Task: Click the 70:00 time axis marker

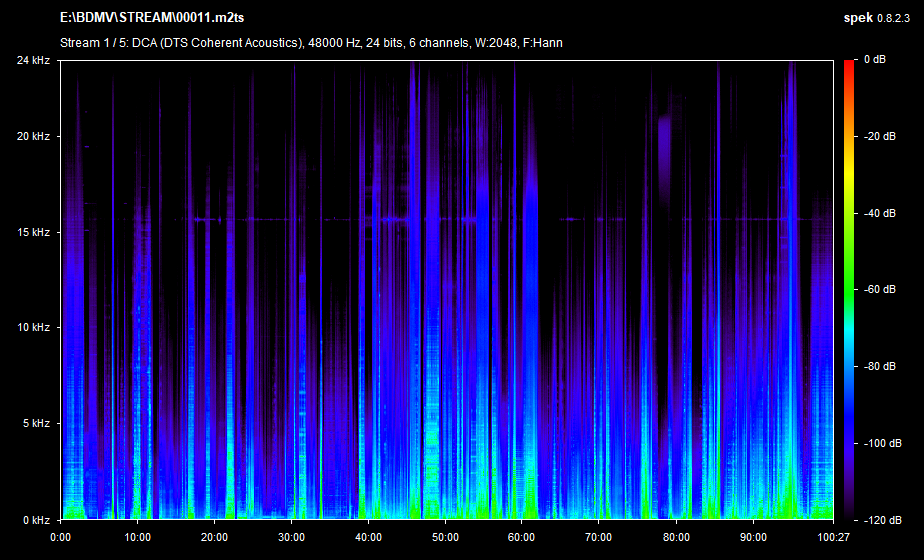Action: (598, 537)
